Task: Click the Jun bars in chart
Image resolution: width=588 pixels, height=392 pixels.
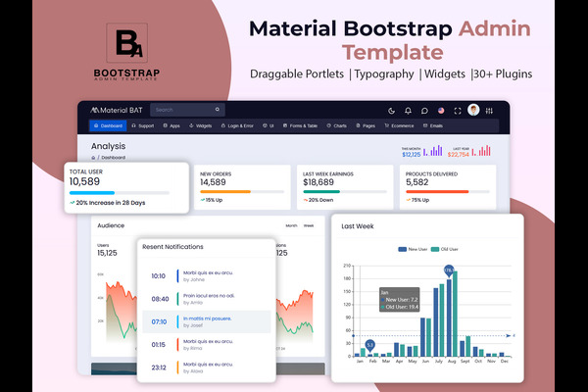Action: tap(425, 337)
